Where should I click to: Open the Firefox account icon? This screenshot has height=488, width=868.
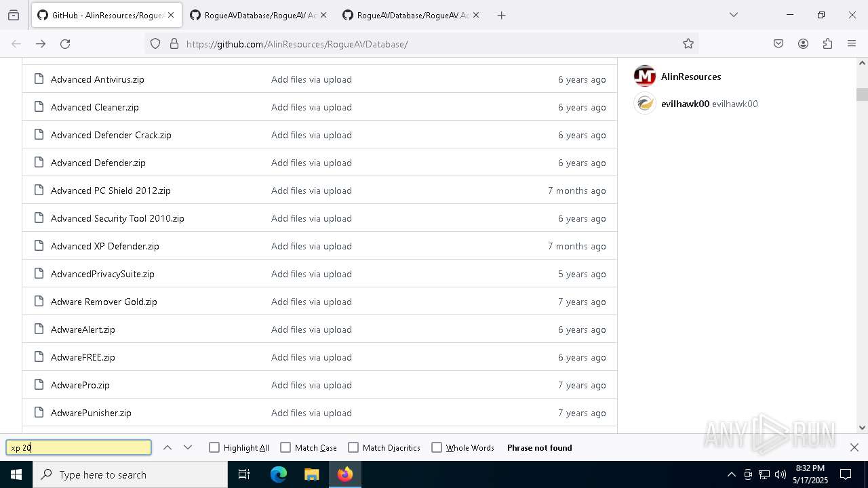point(803,44)
